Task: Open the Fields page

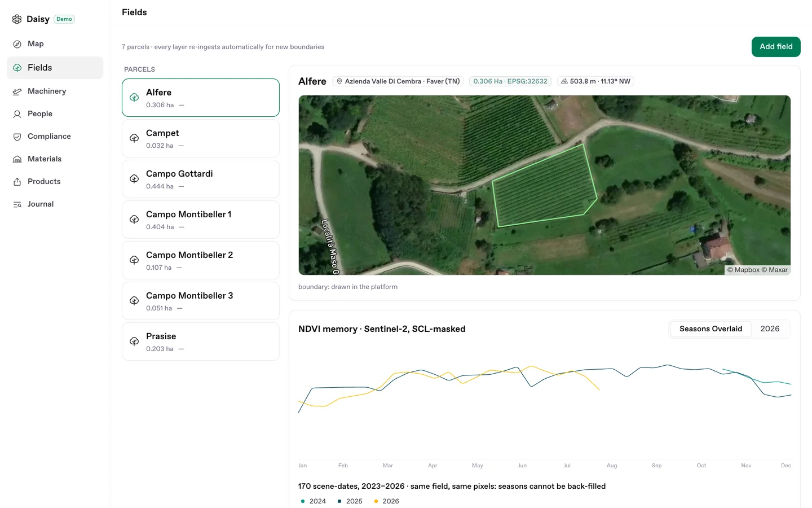Action: (55, 68)
